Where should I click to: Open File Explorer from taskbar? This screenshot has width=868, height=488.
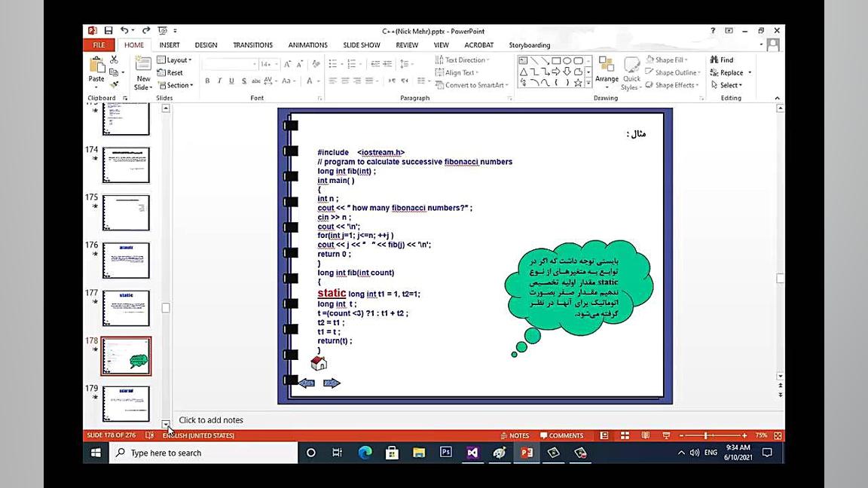click(x=418, y=453)
